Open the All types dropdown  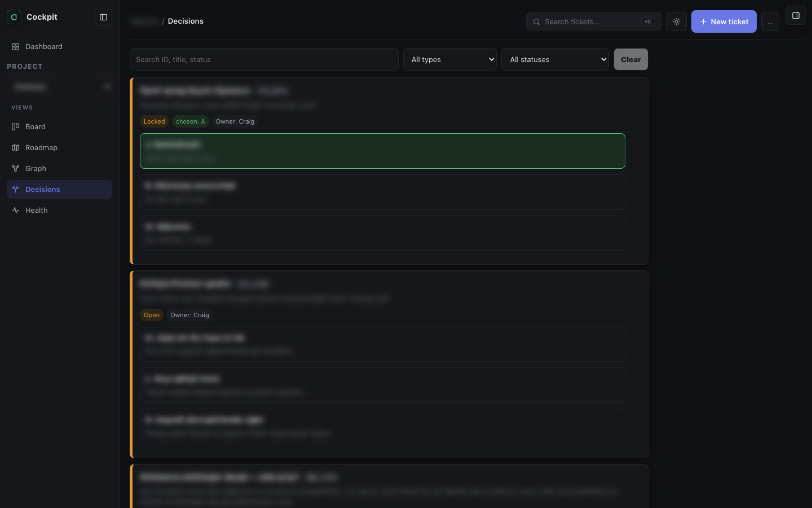point(449,59)
